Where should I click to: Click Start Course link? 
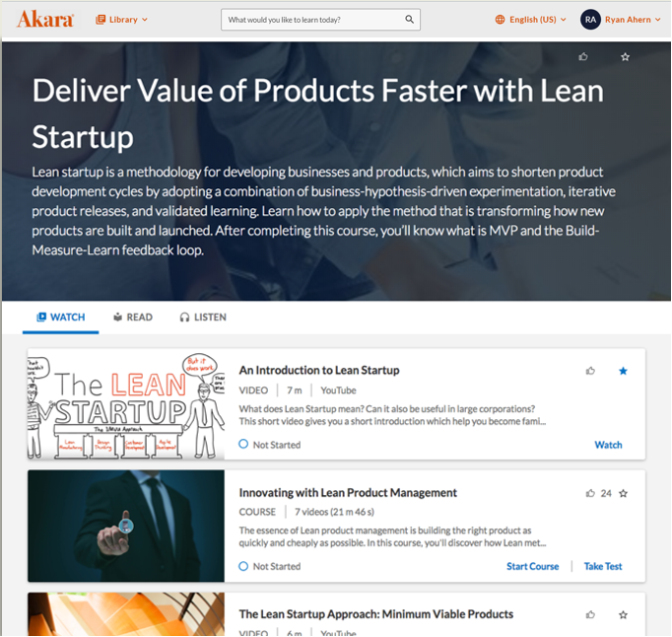[533, 566]
